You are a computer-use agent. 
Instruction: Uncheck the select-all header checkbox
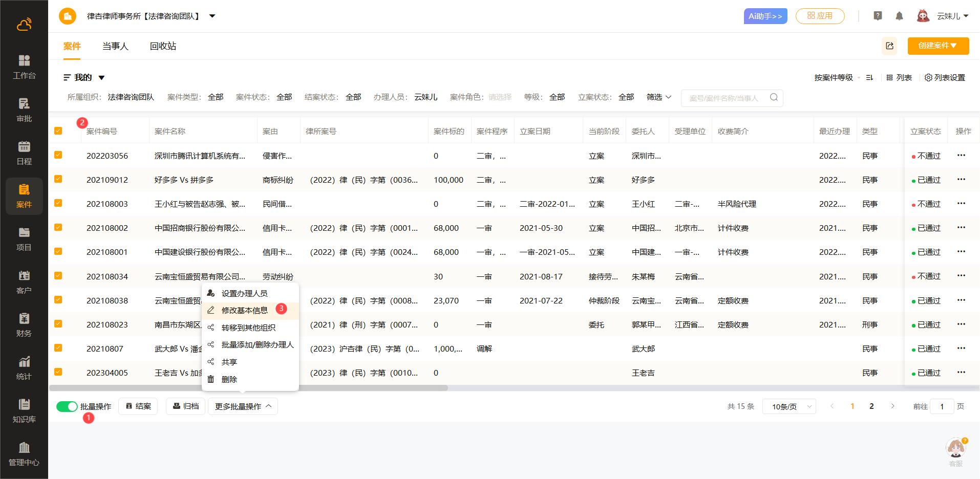[58, 131]
